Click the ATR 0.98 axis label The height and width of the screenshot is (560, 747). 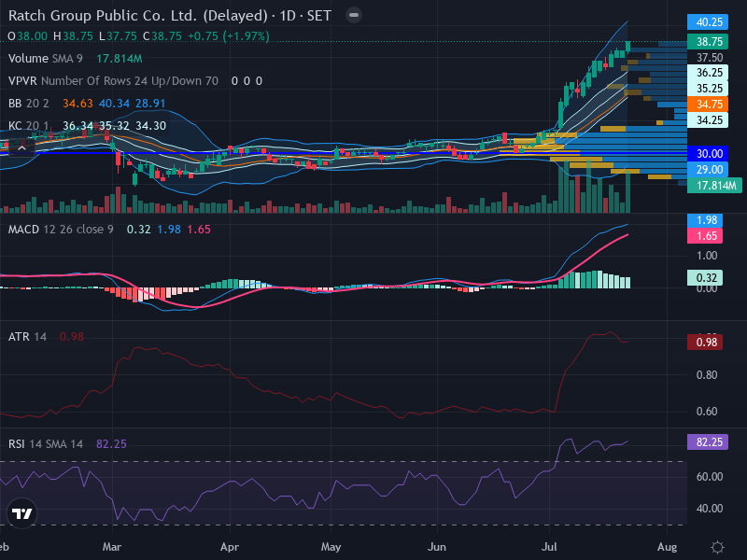click(705, 343)
